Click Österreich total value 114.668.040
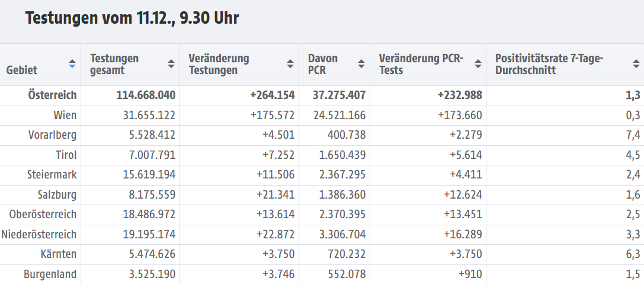Screen dimensions: 644x284 pyautogui.click(x=139, y=95)
